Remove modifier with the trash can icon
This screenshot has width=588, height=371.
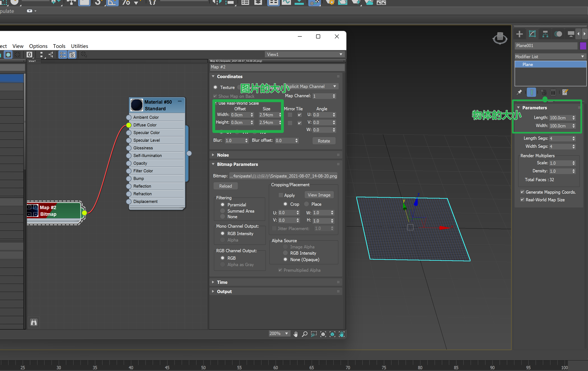pyautogui.click(x=553, y=92)
